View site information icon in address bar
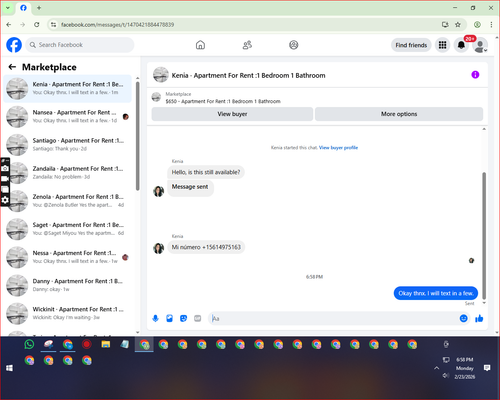 [x=53, y=25]
